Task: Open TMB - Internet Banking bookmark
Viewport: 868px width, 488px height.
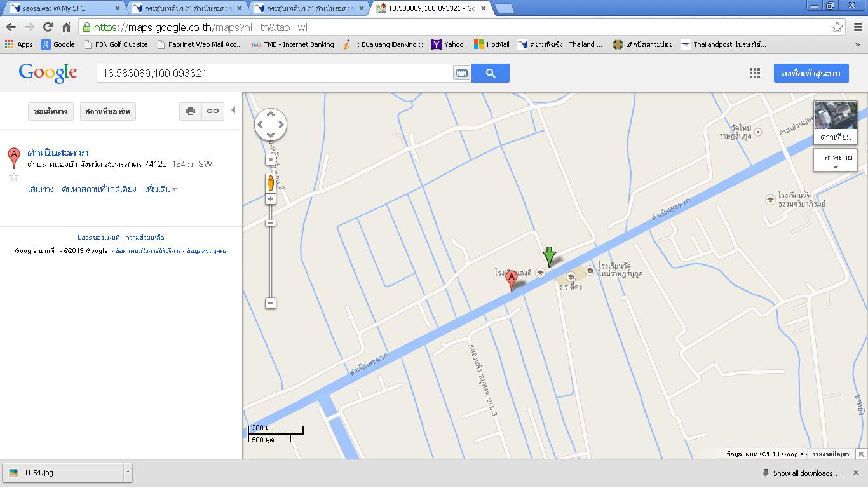Action: (x=292, y=44)
